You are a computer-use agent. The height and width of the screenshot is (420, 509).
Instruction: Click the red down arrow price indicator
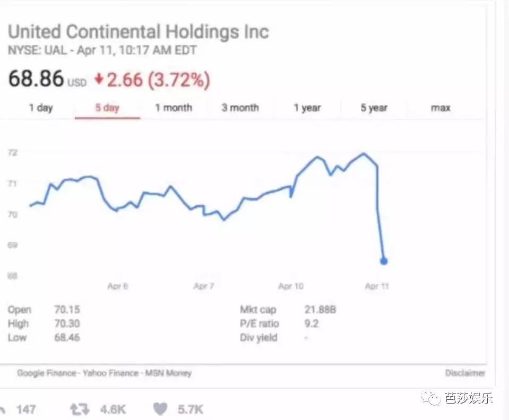[98, 80]
